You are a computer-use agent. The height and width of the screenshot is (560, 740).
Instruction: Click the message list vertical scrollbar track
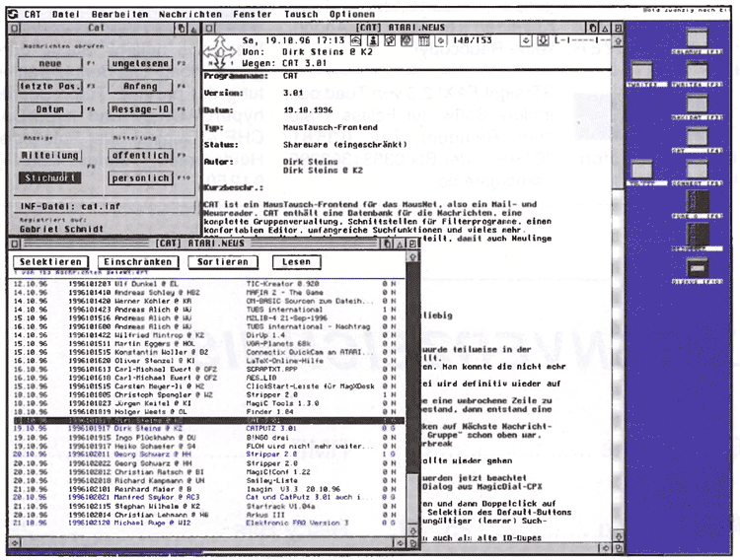tap(411, 375)
